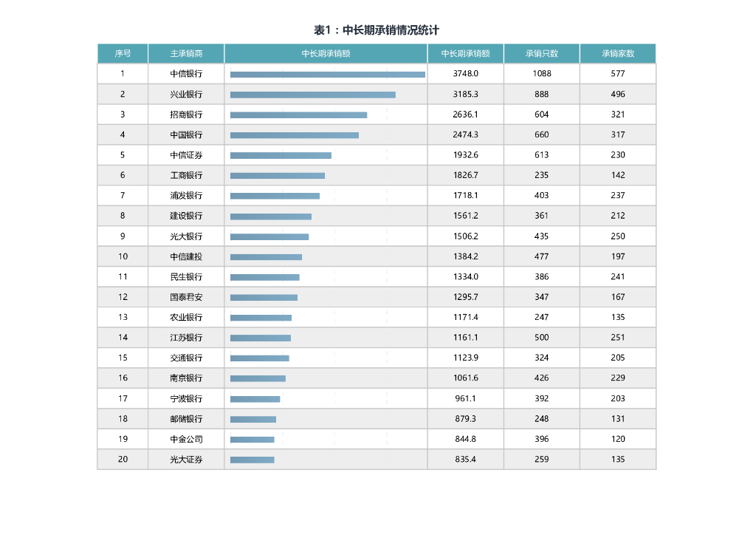756x535 pixels.
Task: Click the 光大银行 name cell
Action: tap(186, 236)
